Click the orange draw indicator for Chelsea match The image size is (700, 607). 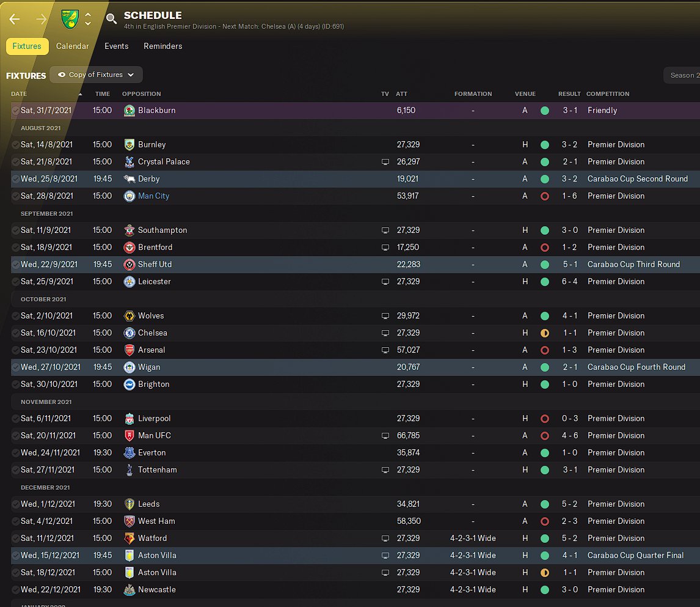tap(545, 333)
